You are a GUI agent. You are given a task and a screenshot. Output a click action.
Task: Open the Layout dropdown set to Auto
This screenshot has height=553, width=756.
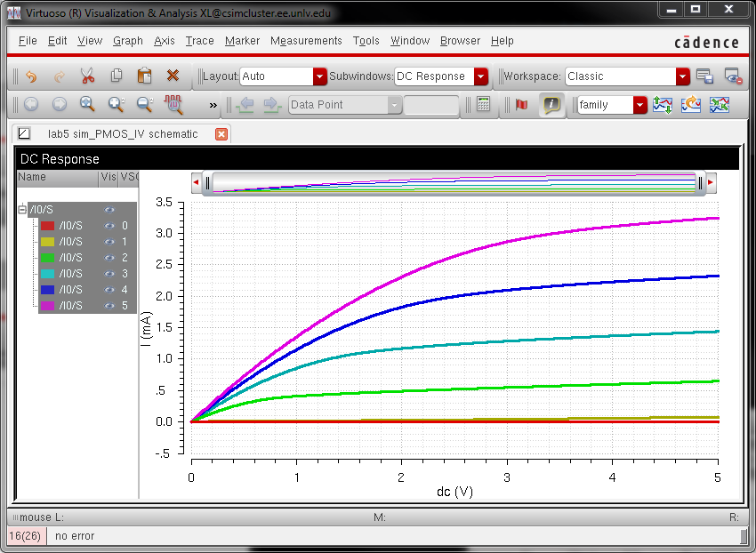tap(319, 76)
